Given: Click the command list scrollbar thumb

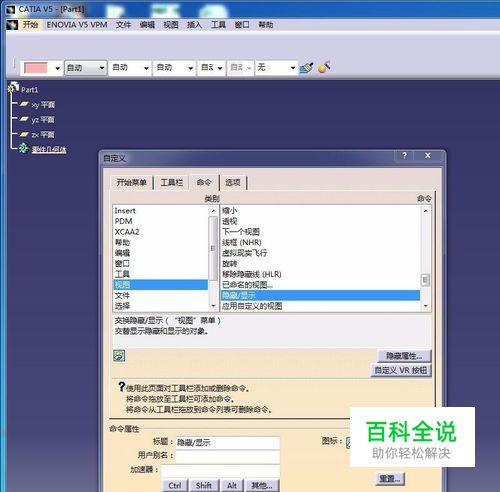Looking at the screenshot, I should point(425,280).
